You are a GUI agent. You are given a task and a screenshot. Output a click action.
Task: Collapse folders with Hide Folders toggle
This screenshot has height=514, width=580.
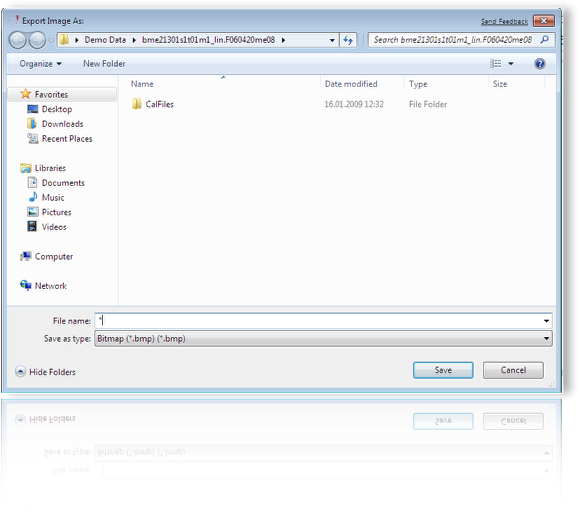click(x=45, y=372)
